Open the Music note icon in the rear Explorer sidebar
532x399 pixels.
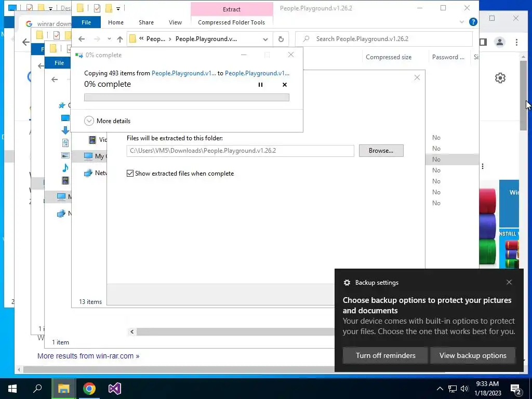[x=65, y=168]
